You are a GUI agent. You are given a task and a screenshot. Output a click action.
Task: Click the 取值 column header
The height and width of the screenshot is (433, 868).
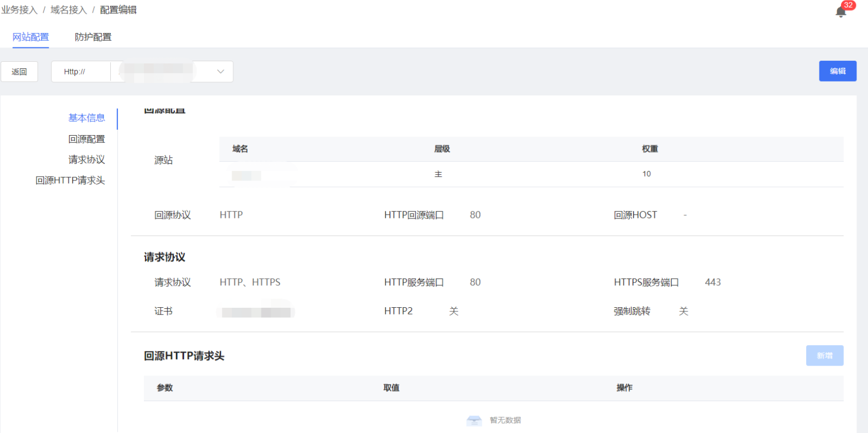[392, 388]
